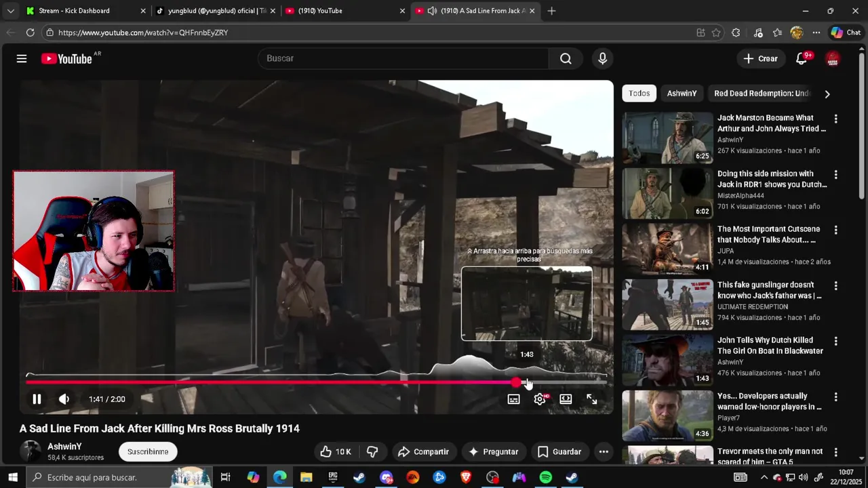Open the 6:02 Doing this side mission thumbnail

click(667, 193)
